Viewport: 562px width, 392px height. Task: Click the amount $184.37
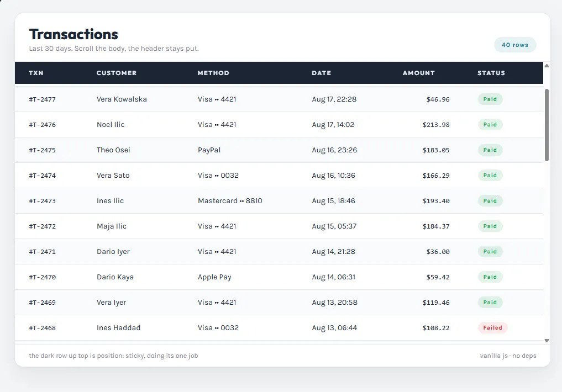436,226
